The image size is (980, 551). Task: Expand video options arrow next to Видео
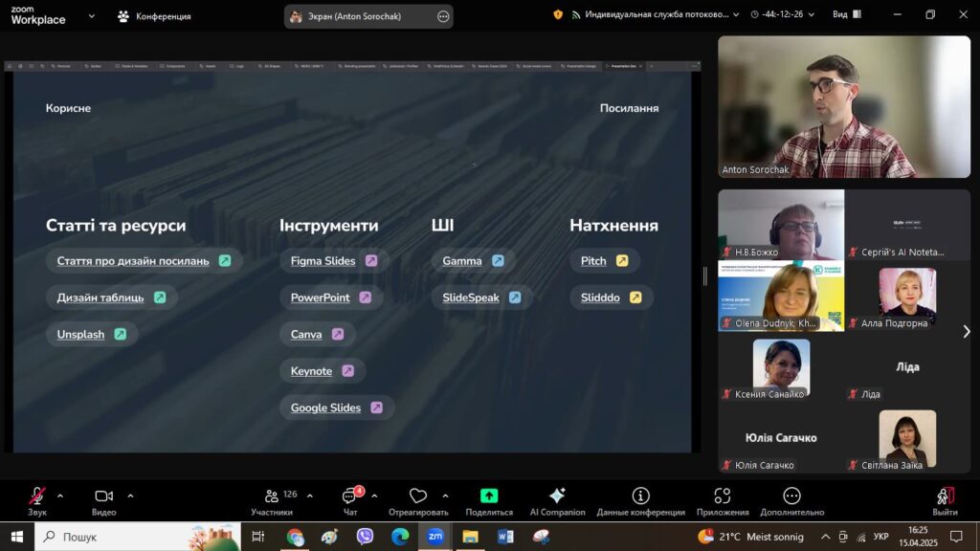[130, 496]
